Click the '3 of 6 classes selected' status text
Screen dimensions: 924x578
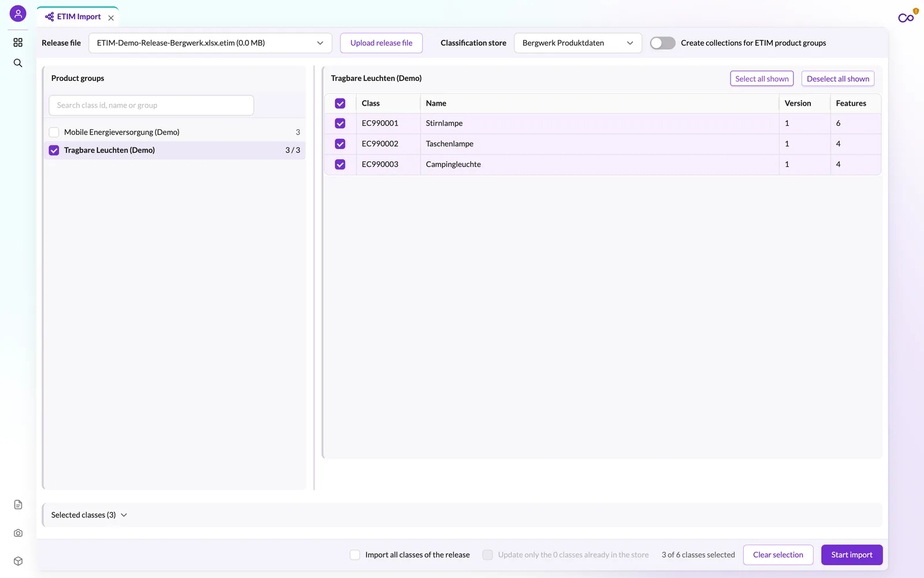[698, 555]
